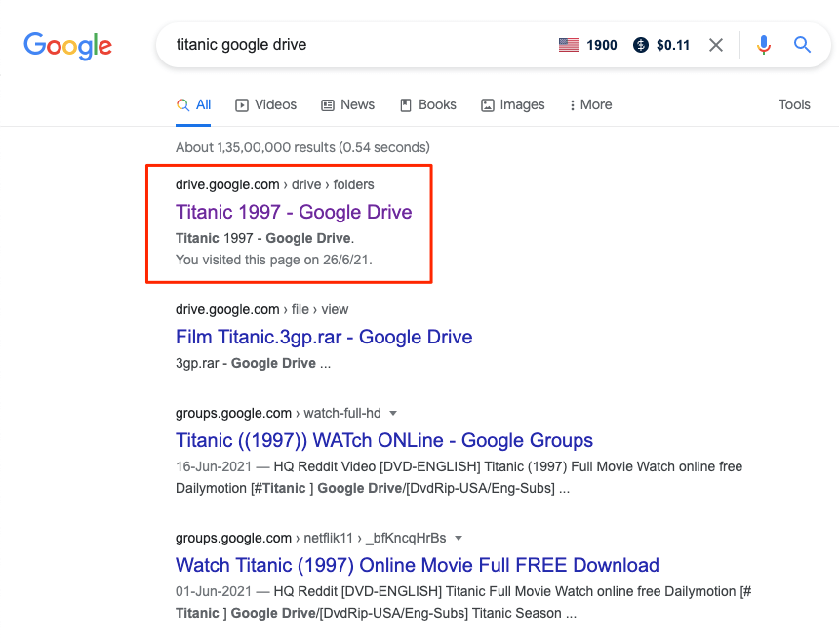839x644 pixels.
Task: Click the All tab magnifier icon
Action: tap(182, 105)
